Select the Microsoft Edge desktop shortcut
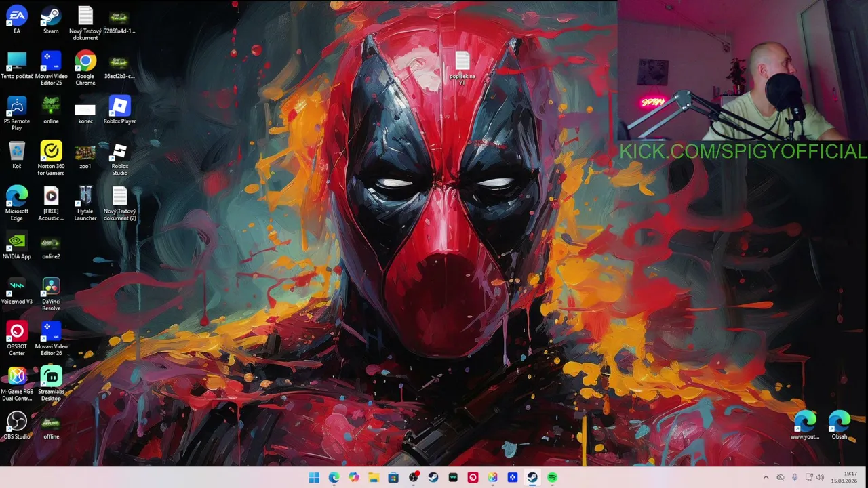This screenshot has height=488, width=868. click(17, 203)
